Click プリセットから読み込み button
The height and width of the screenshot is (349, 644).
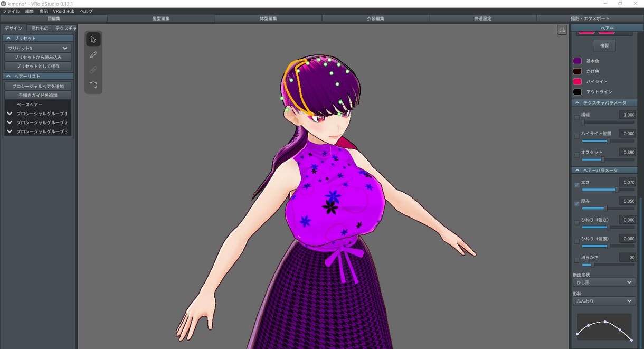coord(38,57)
